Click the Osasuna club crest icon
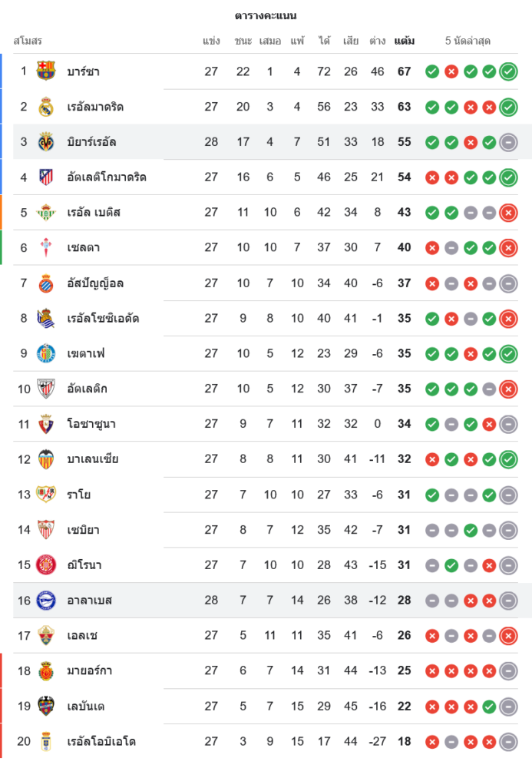The image size is (532, 768). 46,424
